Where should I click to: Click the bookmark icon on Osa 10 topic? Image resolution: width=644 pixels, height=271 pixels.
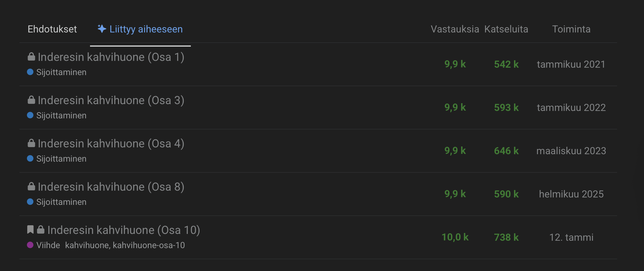(30, 230)
